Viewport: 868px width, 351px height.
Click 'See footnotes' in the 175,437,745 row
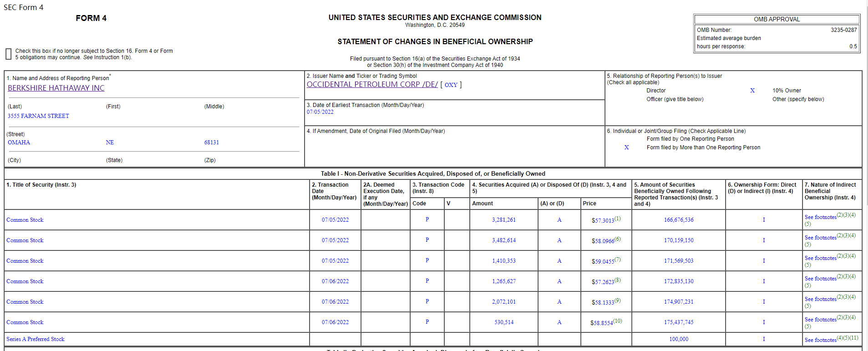821,320
